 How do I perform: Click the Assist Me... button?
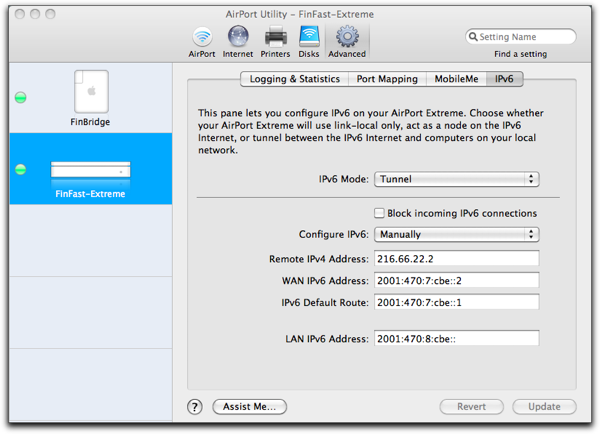[249, 406]
